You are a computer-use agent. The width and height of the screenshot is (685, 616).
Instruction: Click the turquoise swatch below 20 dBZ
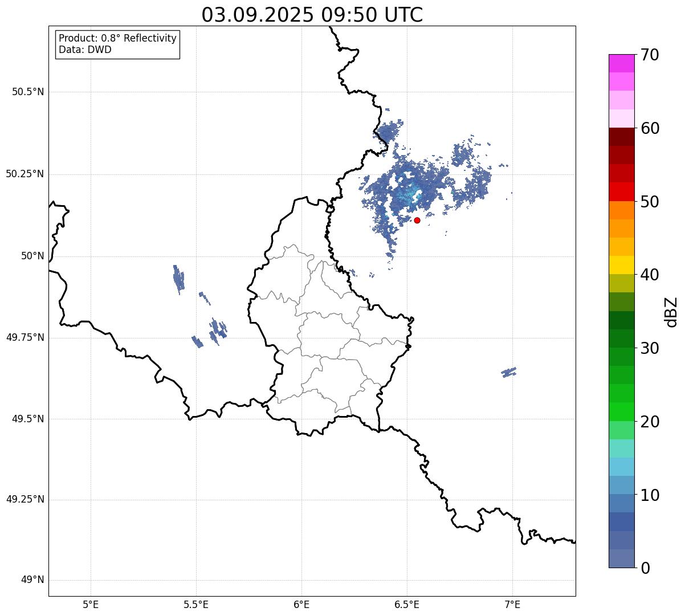[x=622, y=448]
